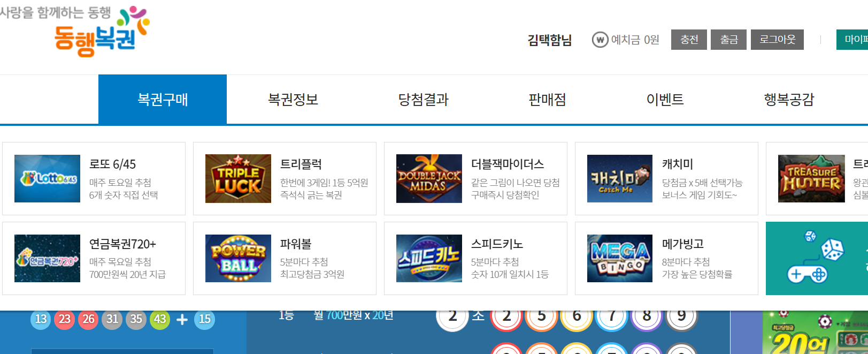This screenshot has height=354, width=868.
Task: Open the 복권정보 menu
Action: (x=293, y=100)
